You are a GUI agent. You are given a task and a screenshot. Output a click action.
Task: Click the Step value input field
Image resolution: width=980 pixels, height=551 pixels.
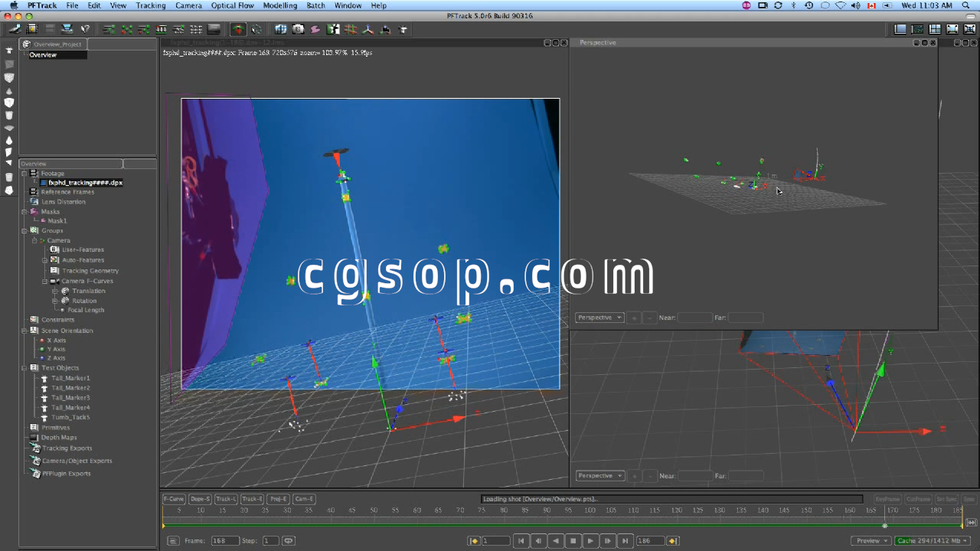point(270,541)
